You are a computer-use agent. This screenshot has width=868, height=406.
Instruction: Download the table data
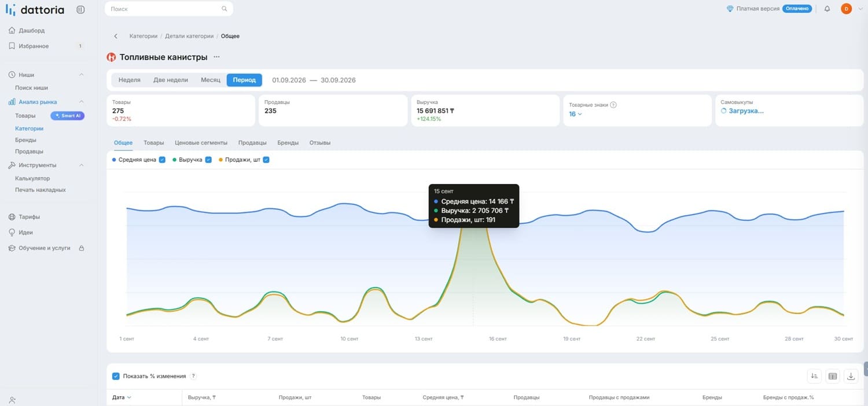coord(851,376)
